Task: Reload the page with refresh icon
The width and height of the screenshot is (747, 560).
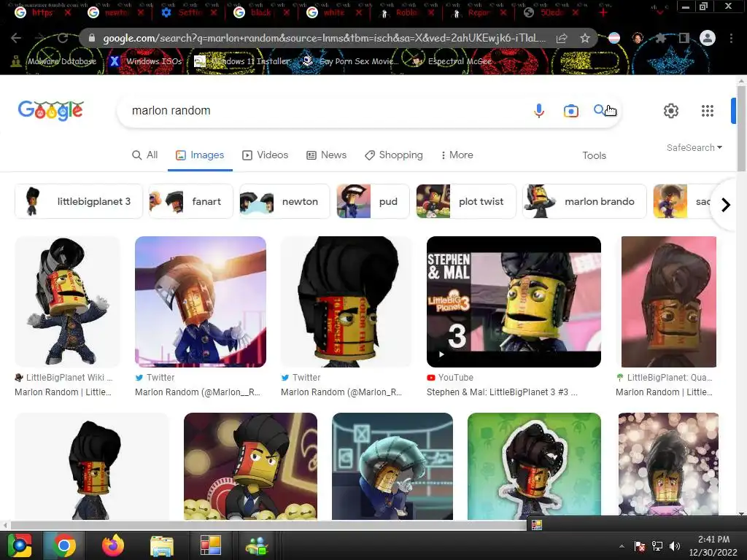Action: 63,38
